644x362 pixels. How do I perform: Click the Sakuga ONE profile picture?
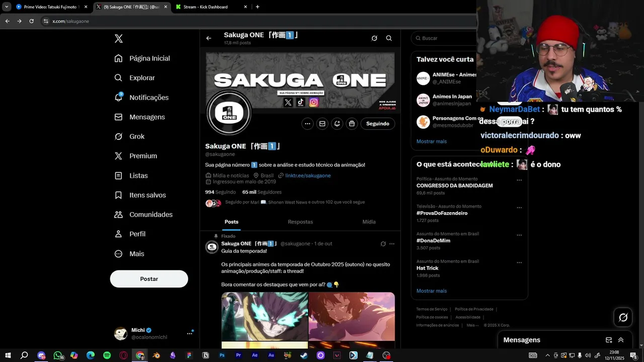point(229,113)
